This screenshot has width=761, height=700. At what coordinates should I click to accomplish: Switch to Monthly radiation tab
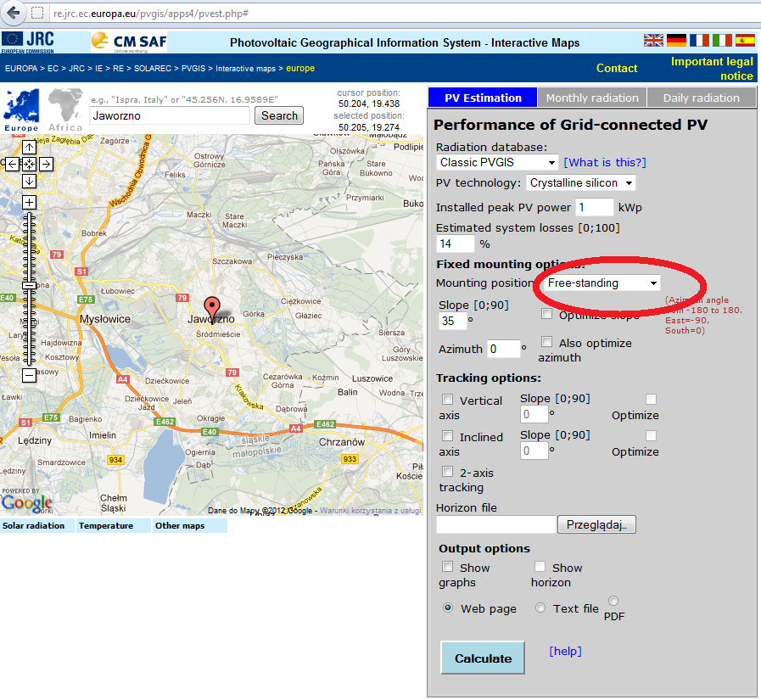[x=592, y=98]
